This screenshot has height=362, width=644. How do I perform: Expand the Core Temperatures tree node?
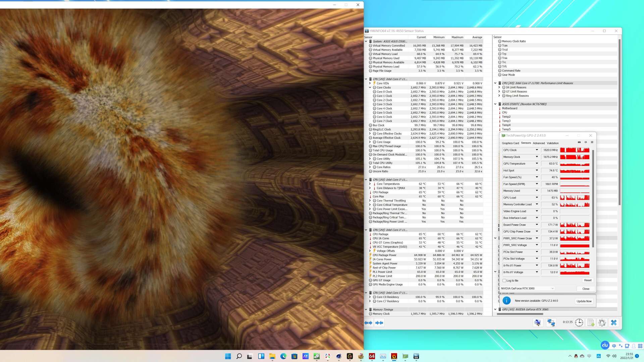[x=370, y=184]
